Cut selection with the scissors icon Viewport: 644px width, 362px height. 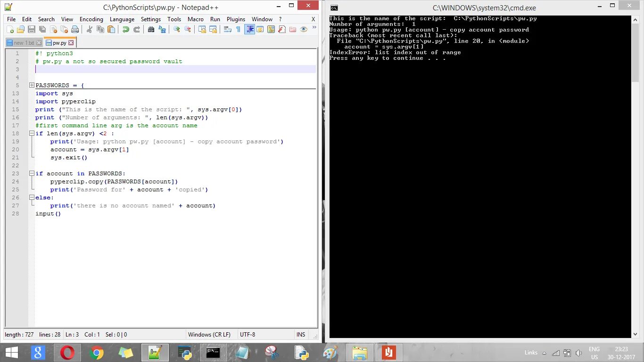[x=89, y=29]
